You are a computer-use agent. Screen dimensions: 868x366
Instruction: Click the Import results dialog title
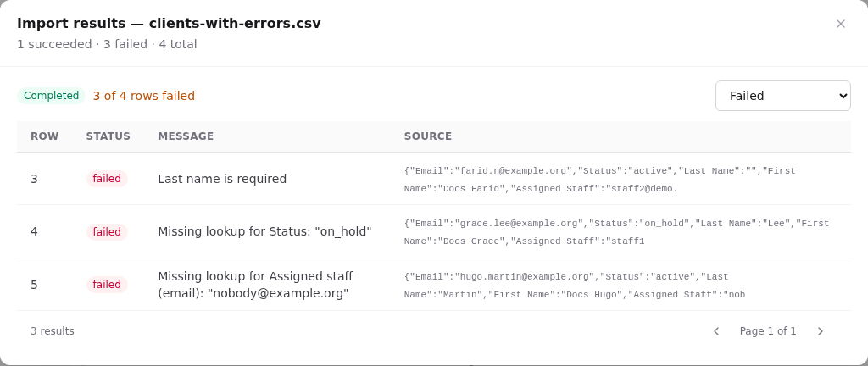[169, 23]
